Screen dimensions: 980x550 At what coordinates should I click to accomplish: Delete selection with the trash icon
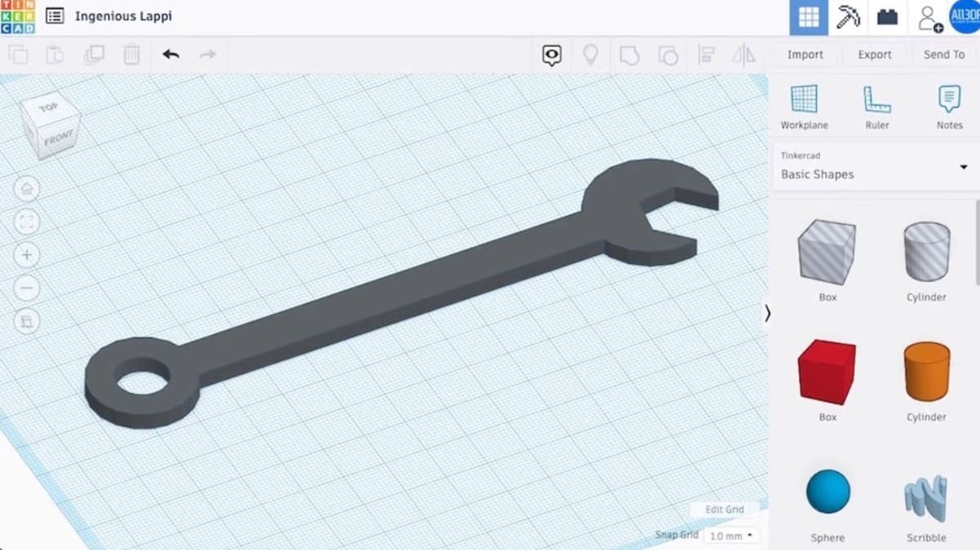[131, 55]
